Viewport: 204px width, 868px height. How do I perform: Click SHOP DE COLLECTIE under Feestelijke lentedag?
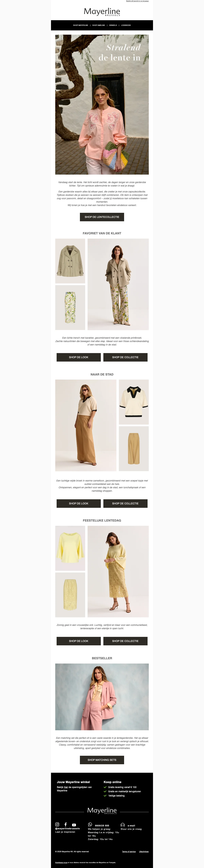(x=125, y=641)
